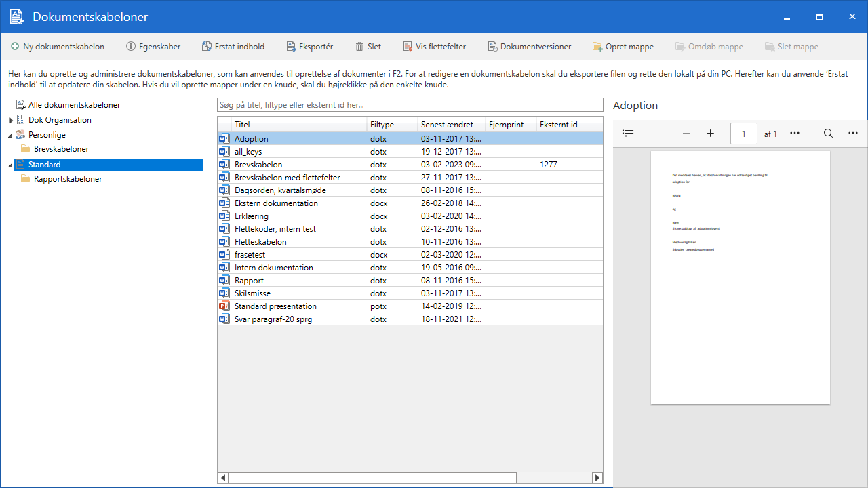Sort the list by the Titel column header

click(x=298, y=125)
